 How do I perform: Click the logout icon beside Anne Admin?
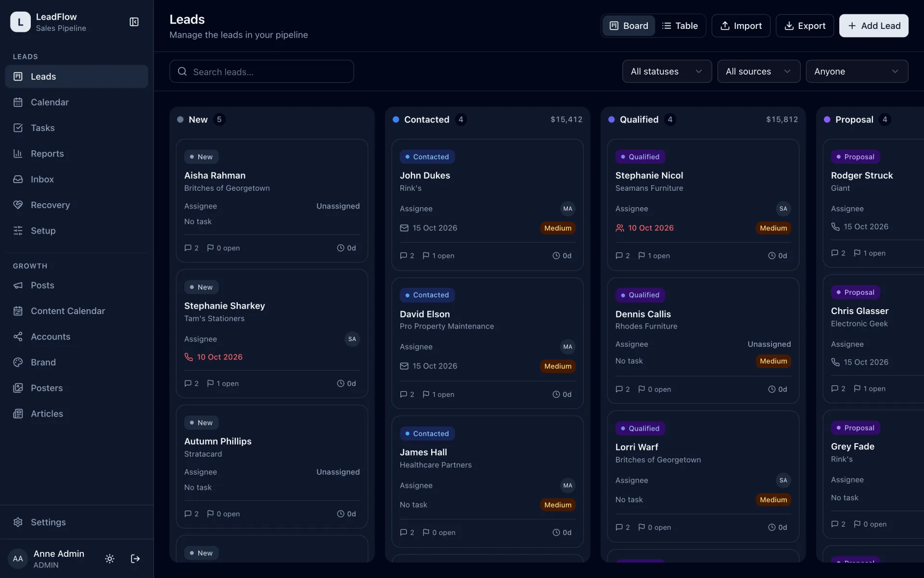(135, 559)
